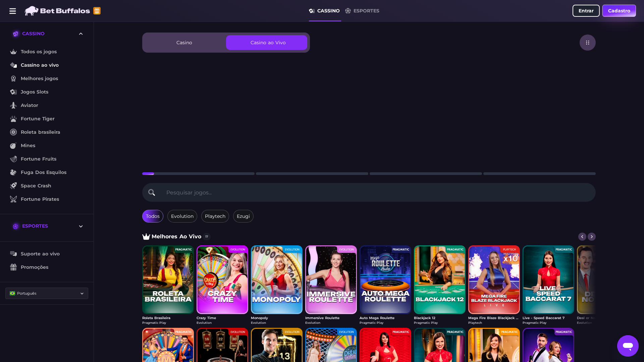Click the Fortune Fruits icon
The width and height of the screenshot is (644, 362).
click(13, 159)
